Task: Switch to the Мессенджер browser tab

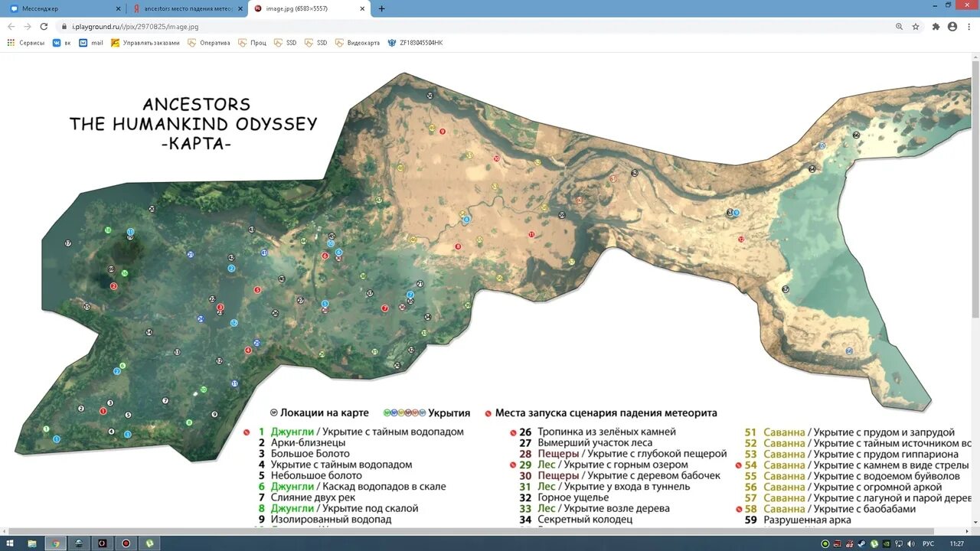Action: 64,8
